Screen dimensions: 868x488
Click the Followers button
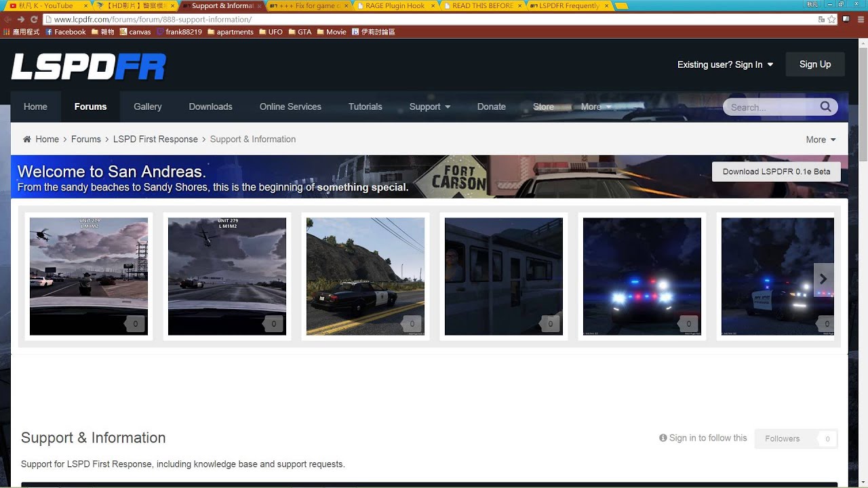[x=796, y=439]
